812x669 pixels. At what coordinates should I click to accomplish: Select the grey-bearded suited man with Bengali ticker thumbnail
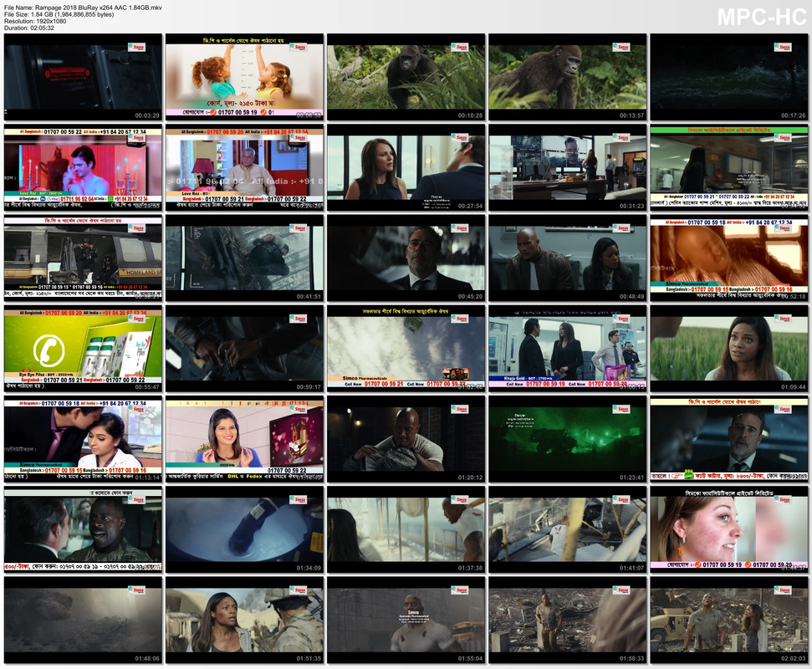click(728, 439)
